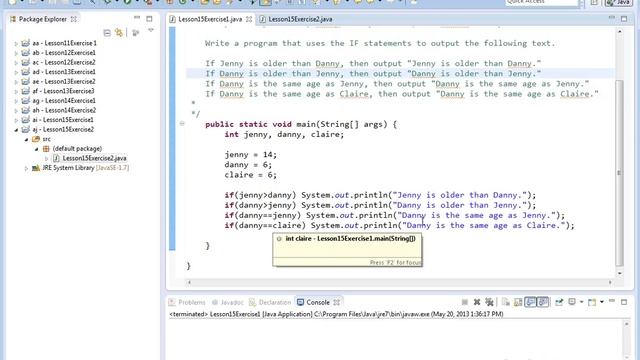Clear the console with Clear Console icon

tap(506, 302)
